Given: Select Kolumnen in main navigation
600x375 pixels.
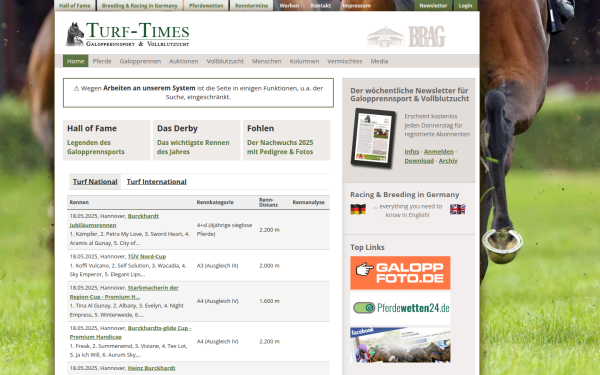Looking at the screenshot, I should tap(304, 61).
